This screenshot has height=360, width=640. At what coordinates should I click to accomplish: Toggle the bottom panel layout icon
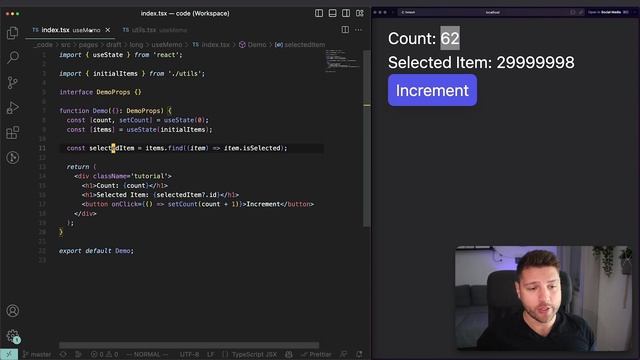point(332,13)
